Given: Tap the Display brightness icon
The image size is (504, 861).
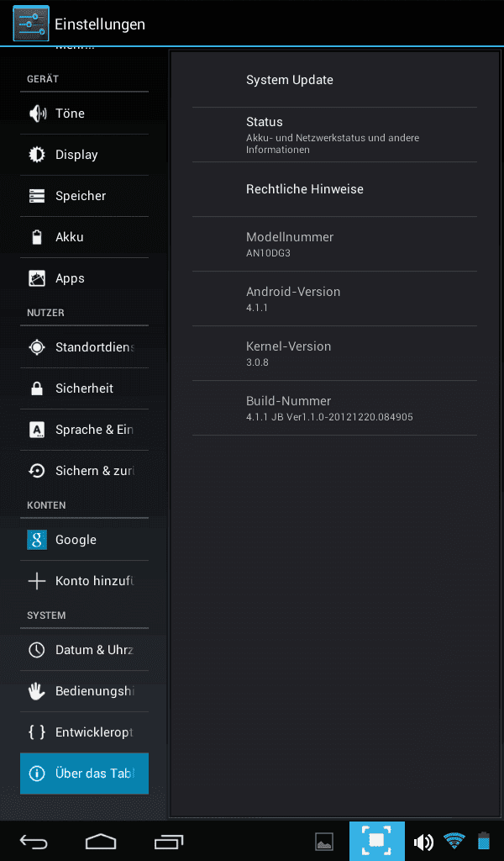Looking at the screenshot, I should [37, 155].
